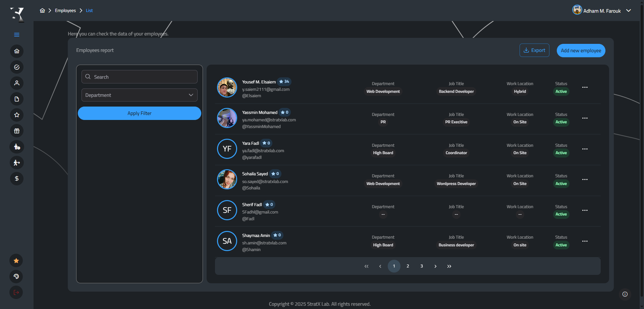Click the person profile sidebar icon
644x309 pixels.
(x=17, y=83)
